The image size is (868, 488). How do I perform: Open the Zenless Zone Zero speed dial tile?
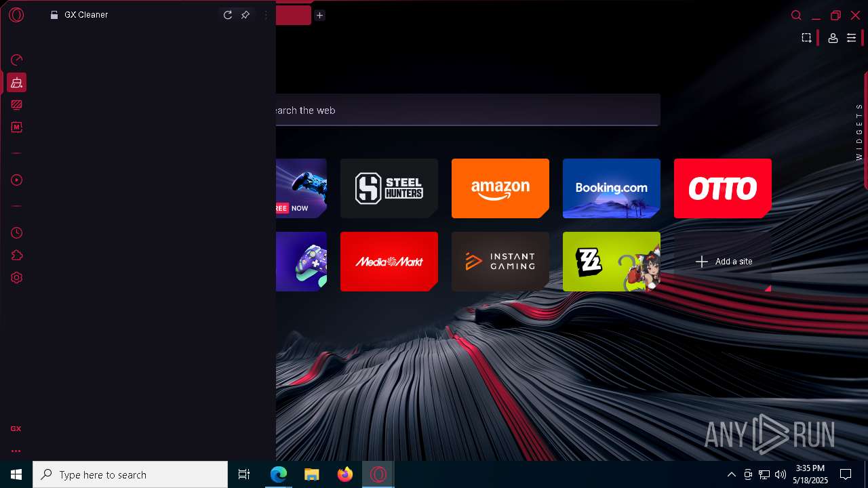[612, 262]
